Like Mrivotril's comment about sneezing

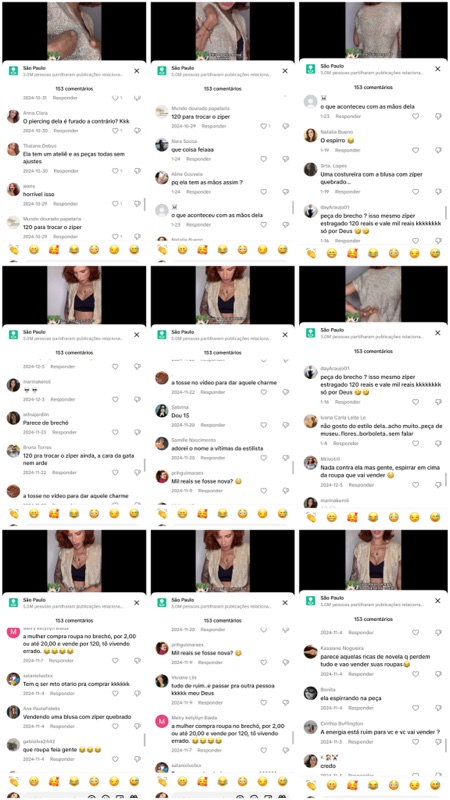pyautogui.click(x=416, y=485)
